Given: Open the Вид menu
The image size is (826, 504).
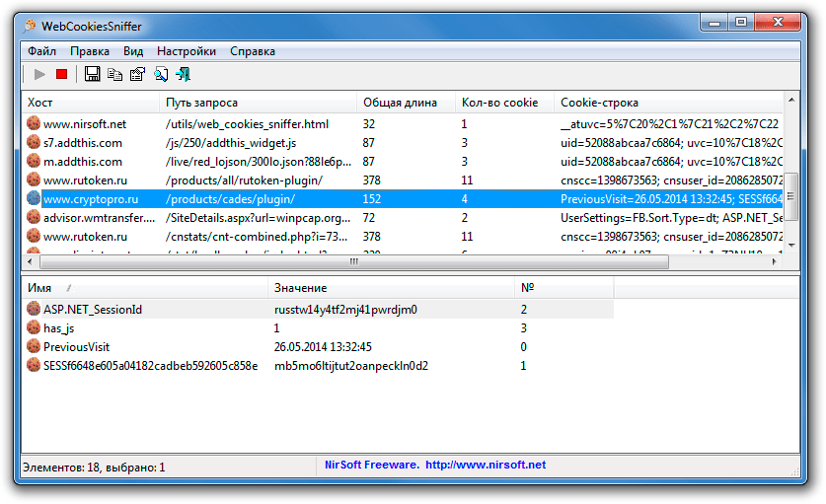Looking at the screenshot, I should (133, 51).
